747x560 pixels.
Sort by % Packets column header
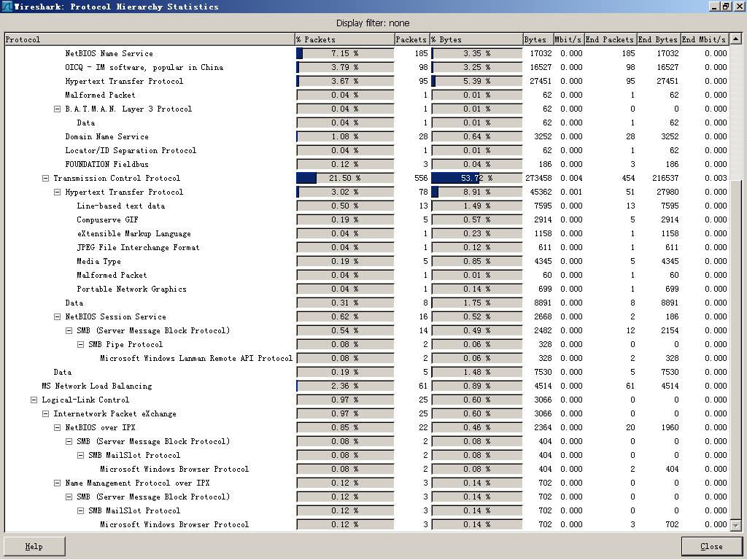pyautogui.click(x=345, y=39)
